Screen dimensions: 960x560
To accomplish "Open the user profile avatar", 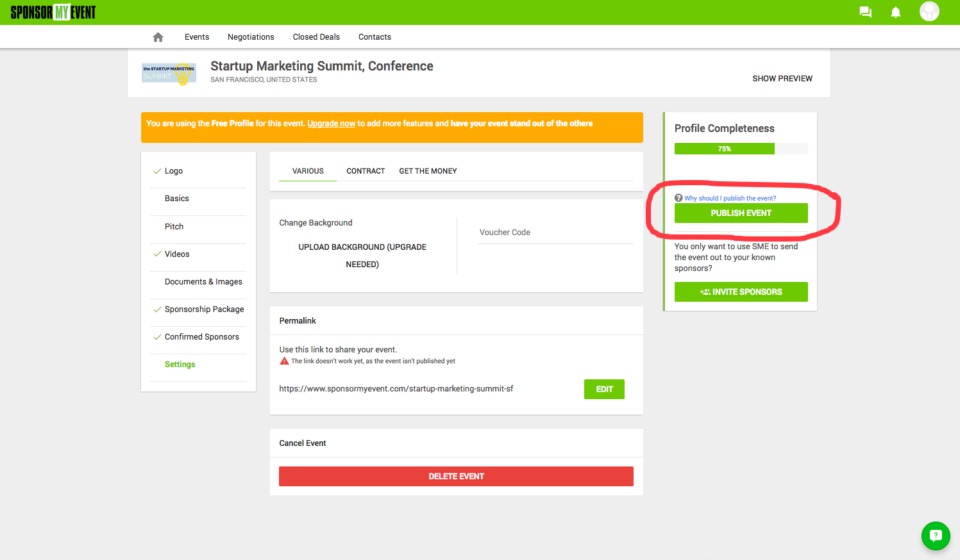I will click(929, 12).
